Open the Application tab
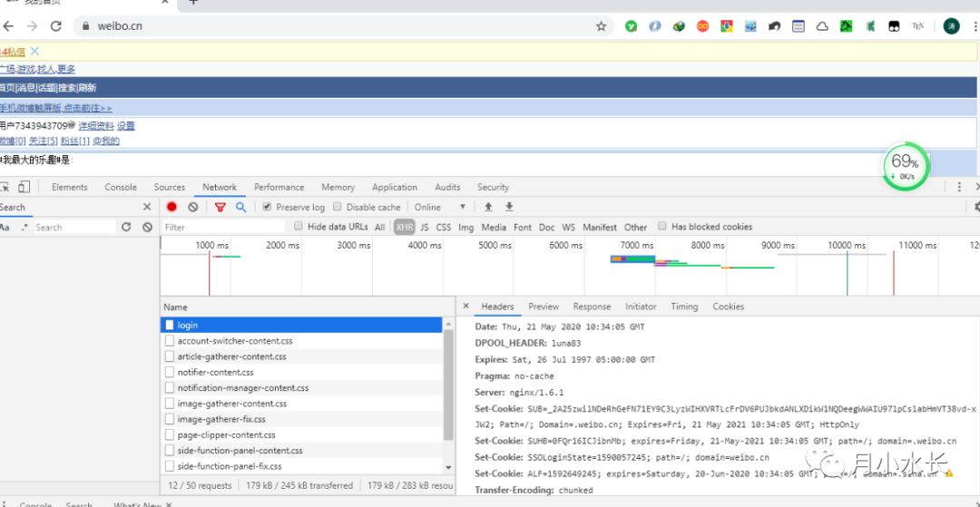This screenshot has width=980, height=507. (395, 187)
